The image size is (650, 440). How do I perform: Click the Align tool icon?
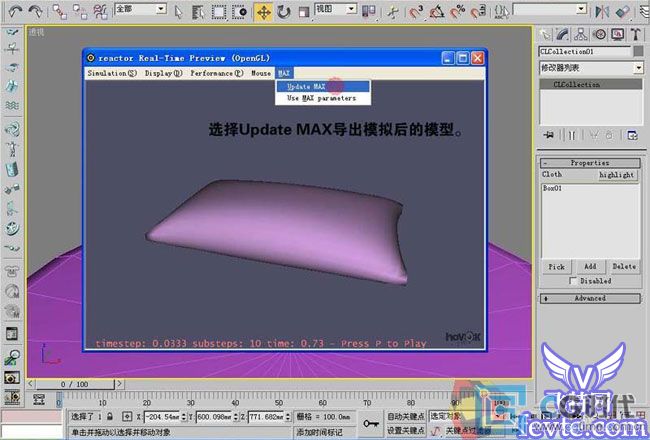point(622,12)
